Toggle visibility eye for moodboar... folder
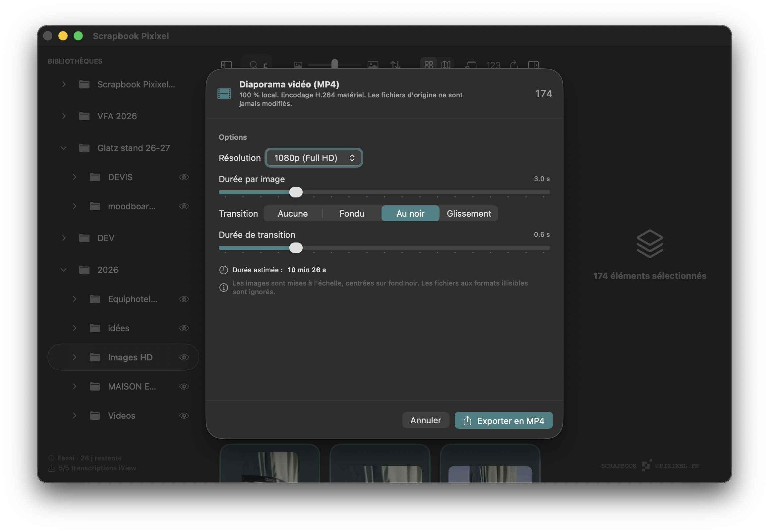Screen dimensions: 769x532 click(184, 206)
